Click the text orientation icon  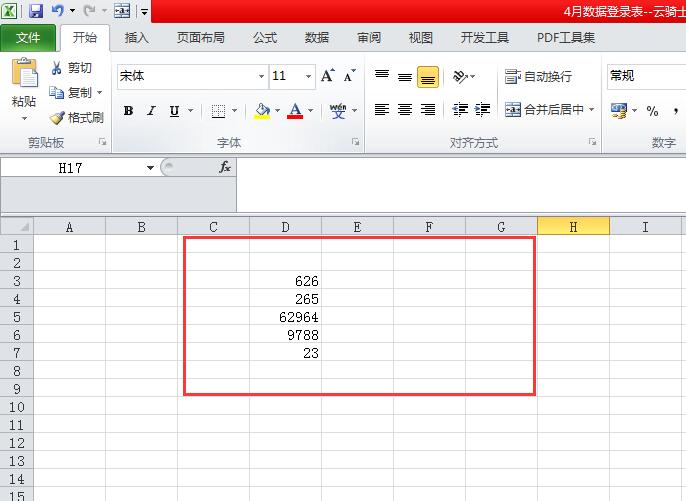click(x=460, y=77)
